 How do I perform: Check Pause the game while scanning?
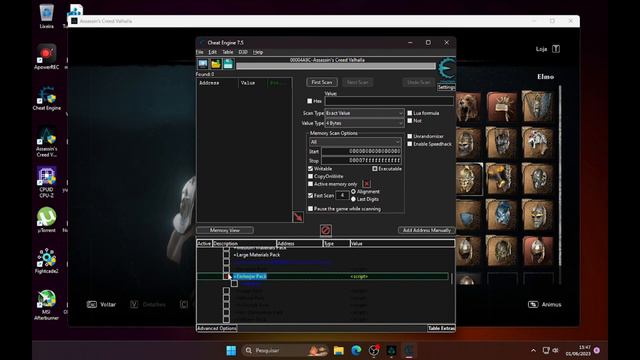point(310,209)
